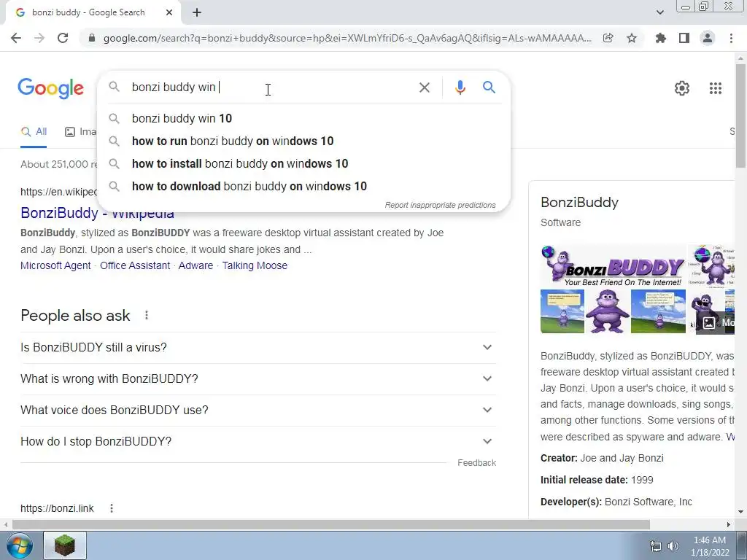Open the large purple gorilla thumbnail
747x560 pixels.
tap(608, 311)
